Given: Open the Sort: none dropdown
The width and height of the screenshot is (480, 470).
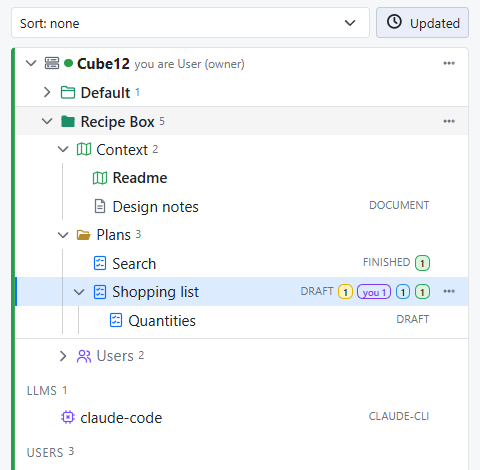Looking at the screenshot, I should 190,23.
